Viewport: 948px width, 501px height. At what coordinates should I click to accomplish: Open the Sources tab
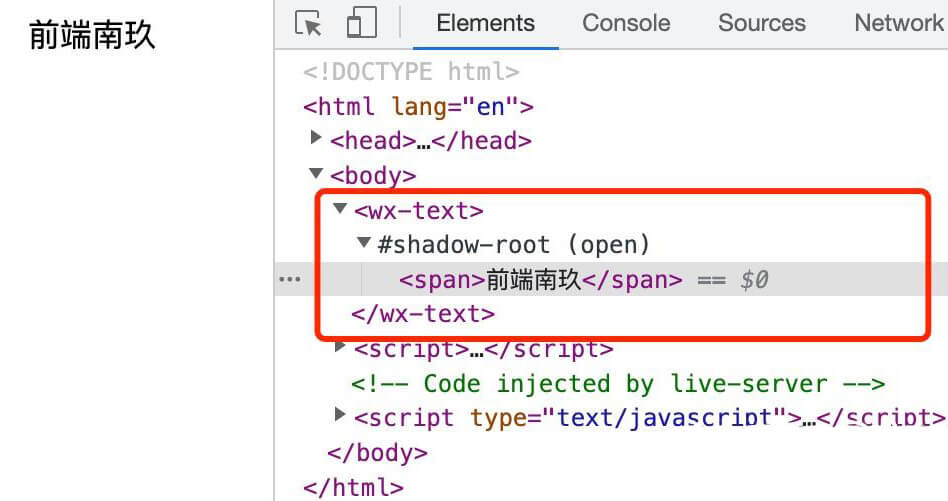coord(761,24)
